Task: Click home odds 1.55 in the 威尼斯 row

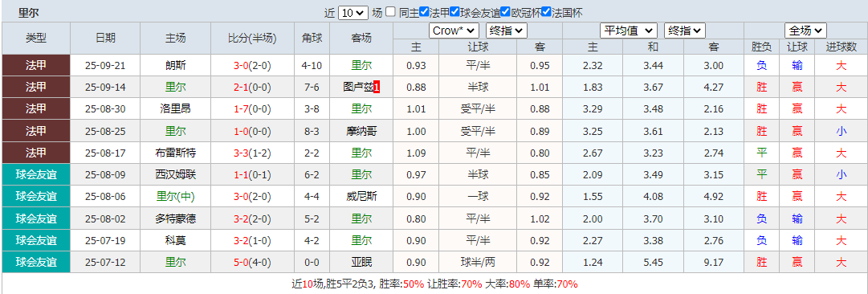Action: pos(593,197)
